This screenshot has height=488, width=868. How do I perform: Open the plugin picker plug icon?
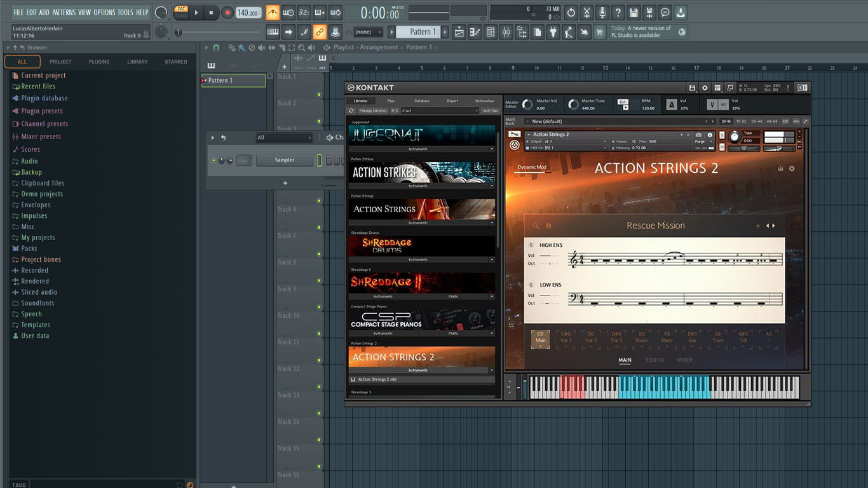(553, 32)
